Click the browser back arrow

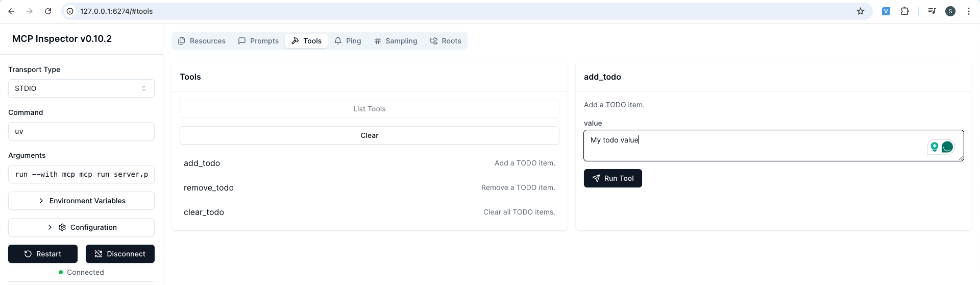click(x=11, y=11)
